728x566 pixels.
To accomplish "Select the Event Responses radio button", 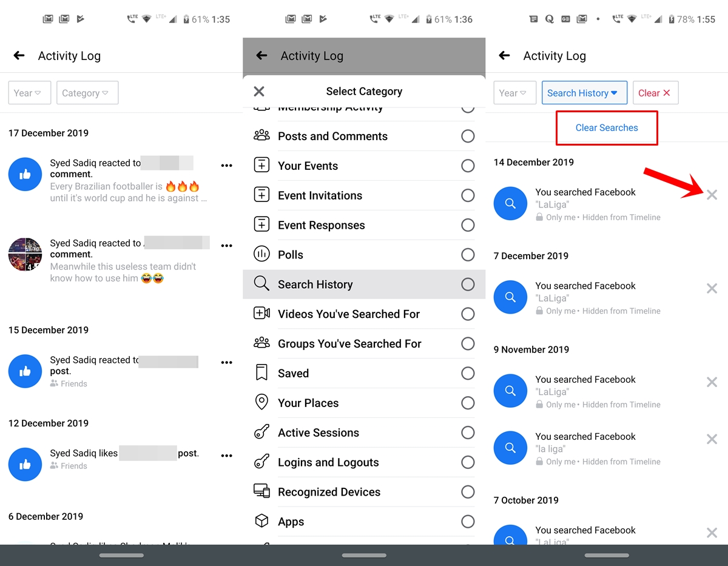I will click(468, 225).
